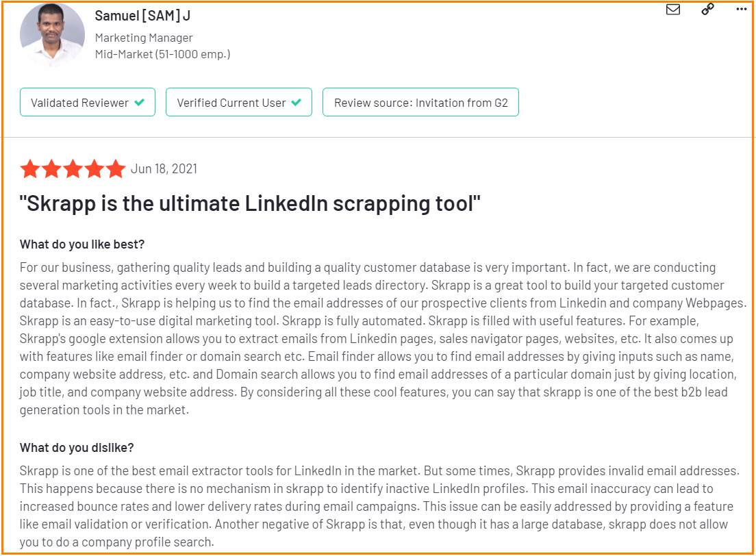The image size is (756, 556).
Task: Click the Validated Reviewer checkmark
Action: tap(139, 102)
